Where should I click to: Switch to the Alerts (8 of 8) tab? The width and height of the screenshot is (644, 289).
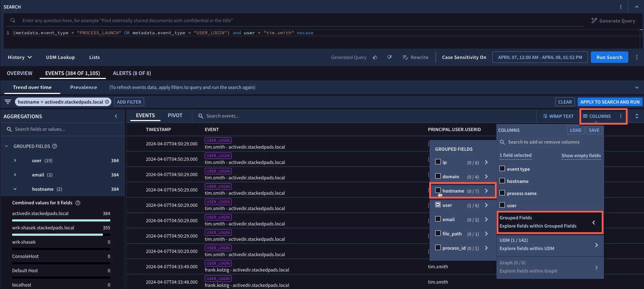(x=132, y=73)
